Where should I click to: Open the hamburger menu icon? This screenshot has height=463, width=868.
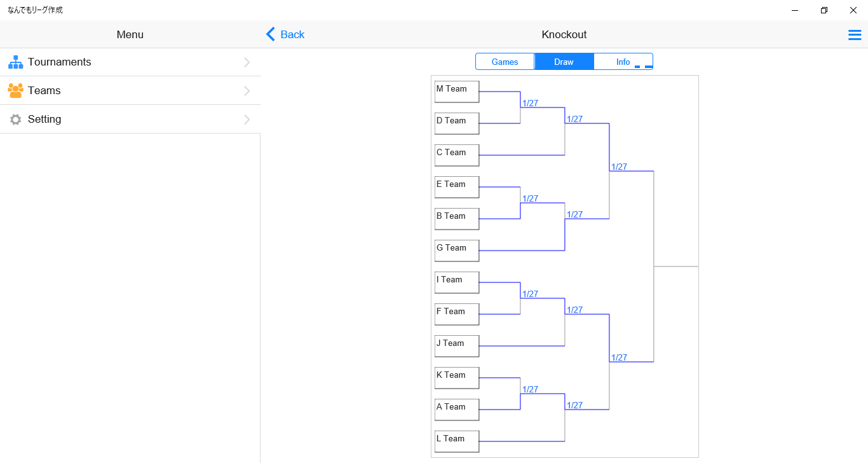click(x=855, y=35)
